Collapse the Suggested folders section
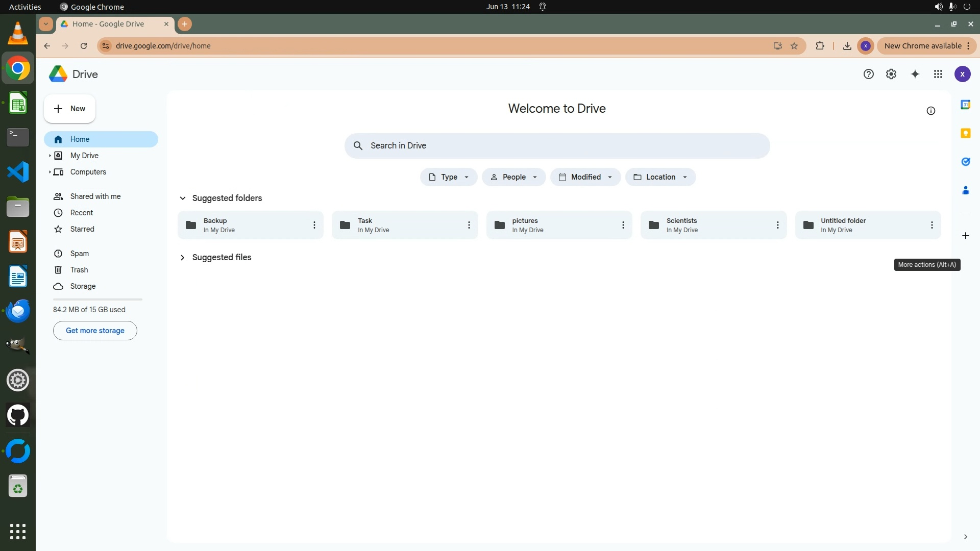 (x=182, y=198)
